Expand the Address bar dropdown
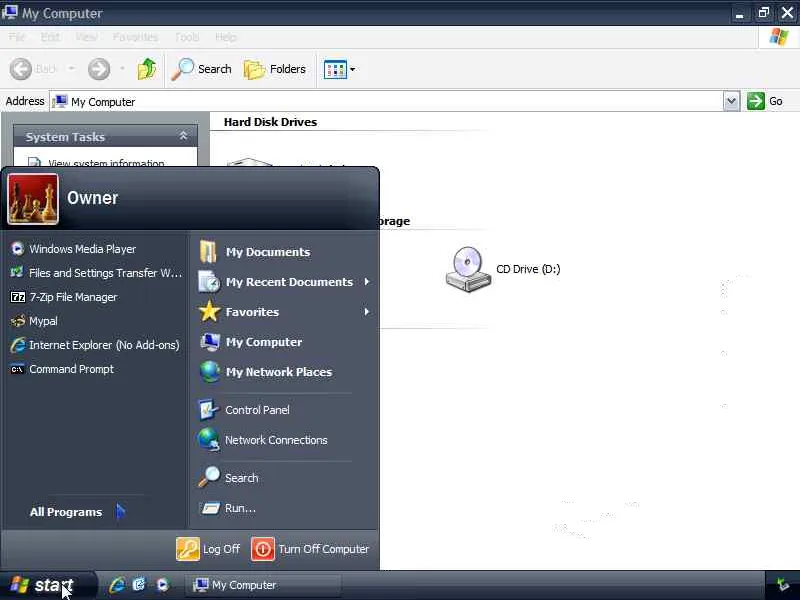Viewport: 800px width, 600px height. 731,101
